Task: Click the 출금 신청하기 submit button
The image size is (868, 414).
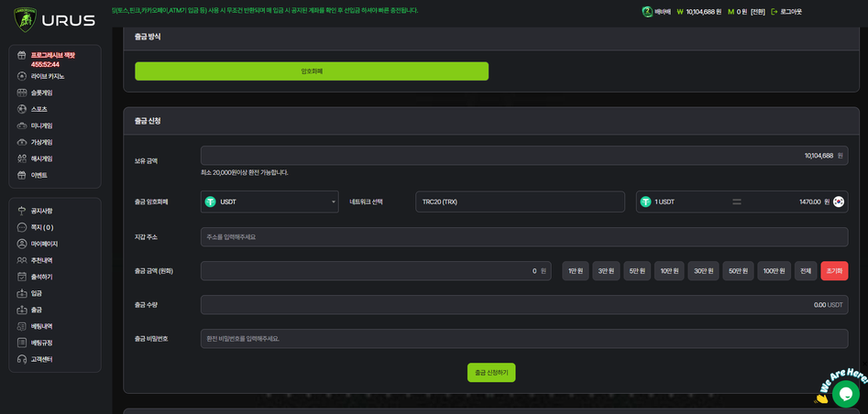Action: click(491, 373)
